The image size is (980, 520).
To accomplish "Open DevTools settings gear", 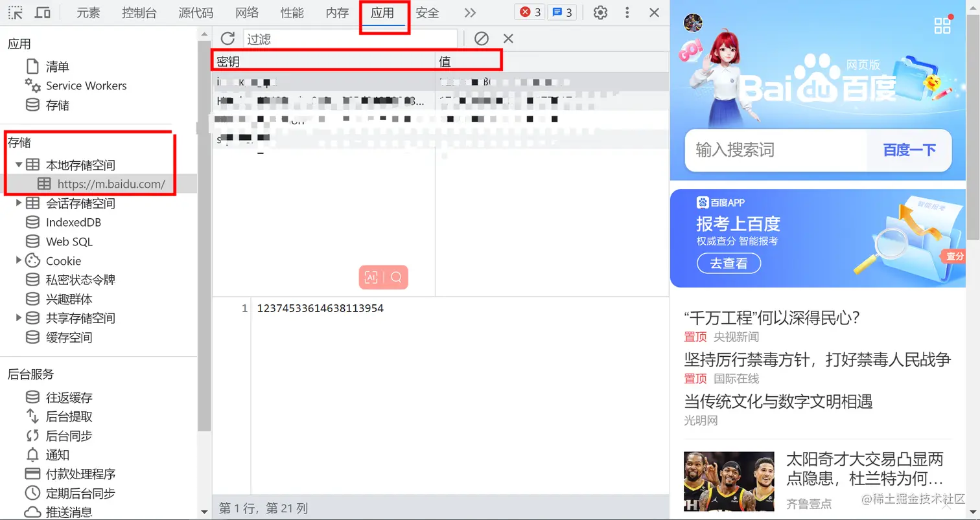I will (601, 12).
